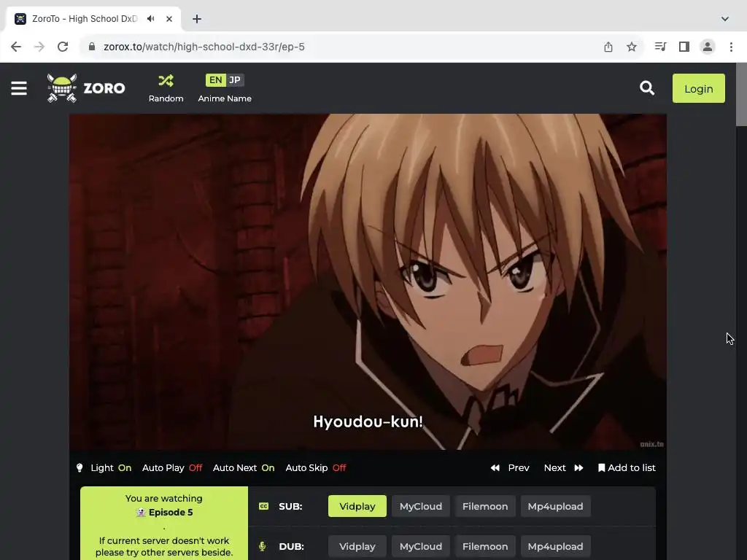Mute the tab audio icon
Viewport: 747px width, 560px height.
(151, 18)
